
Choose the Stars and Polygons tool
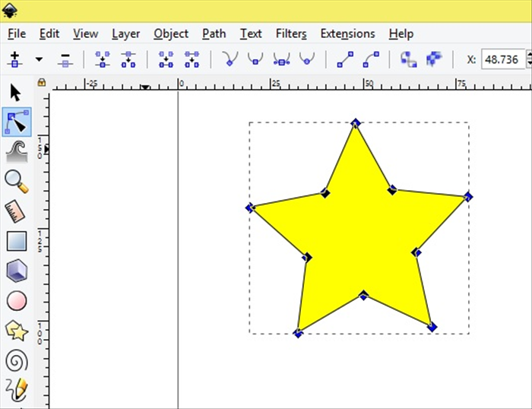coord(16,330)
